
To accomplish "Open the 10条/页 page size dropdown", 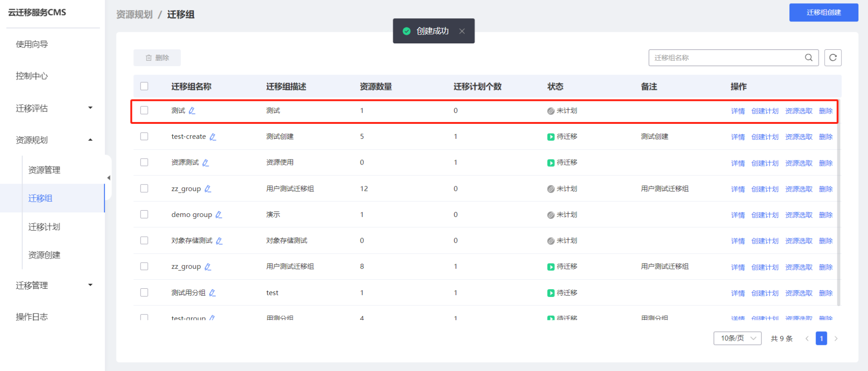I will point(737,339).
